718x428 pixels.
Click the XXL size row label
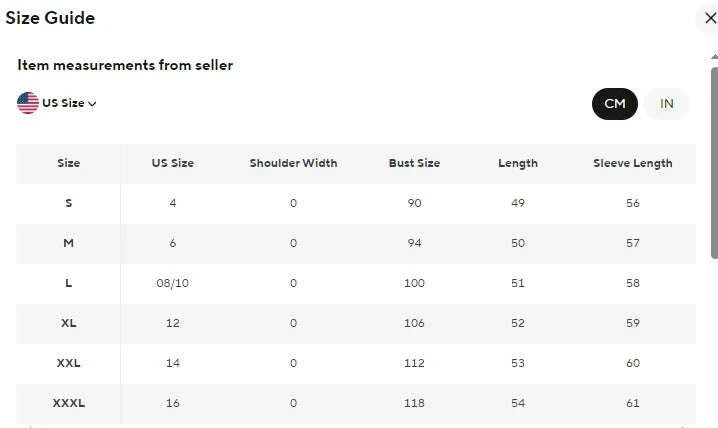tap(69, 363)
